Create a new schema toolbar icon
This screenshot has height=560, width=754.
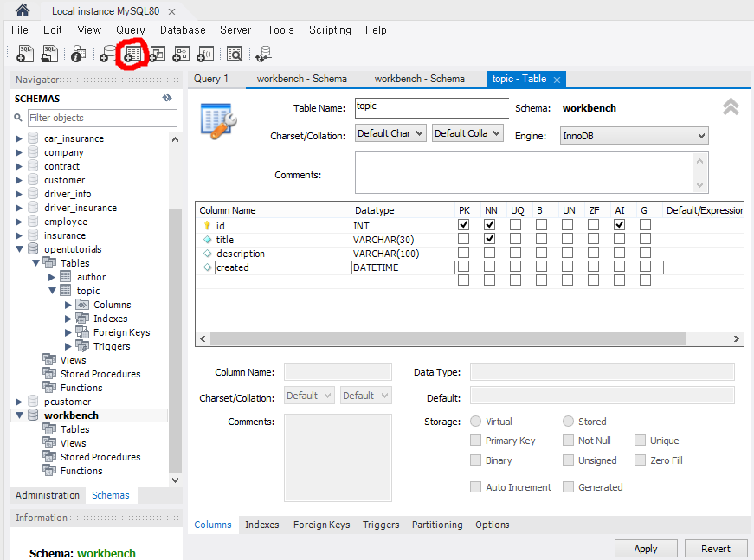pos(107,54)
